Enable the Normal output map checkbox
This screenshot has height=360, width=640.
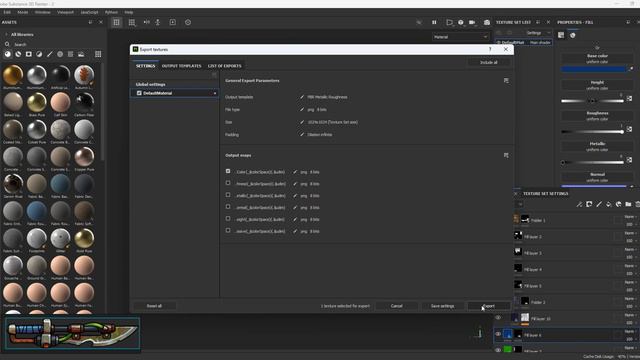click(228, 207)
